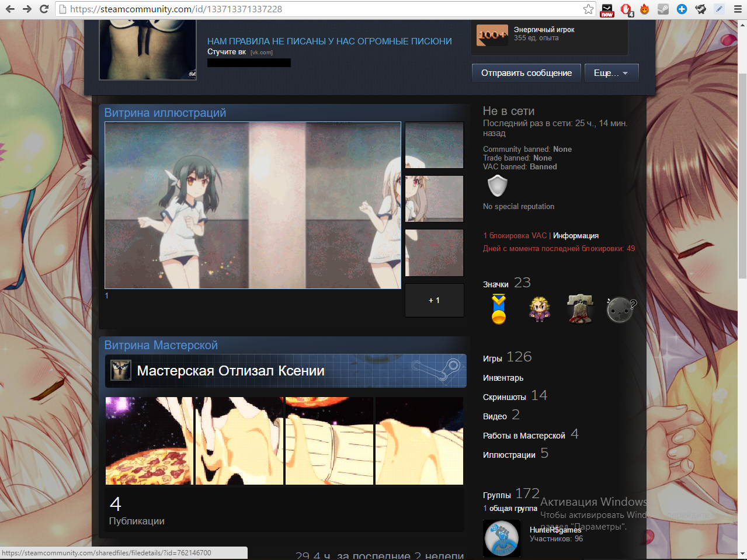Image resolution: width=747 pixels, height=560 pixels.
Task: Click the '4 Публикации' count
Action: [x=137, y=510]
